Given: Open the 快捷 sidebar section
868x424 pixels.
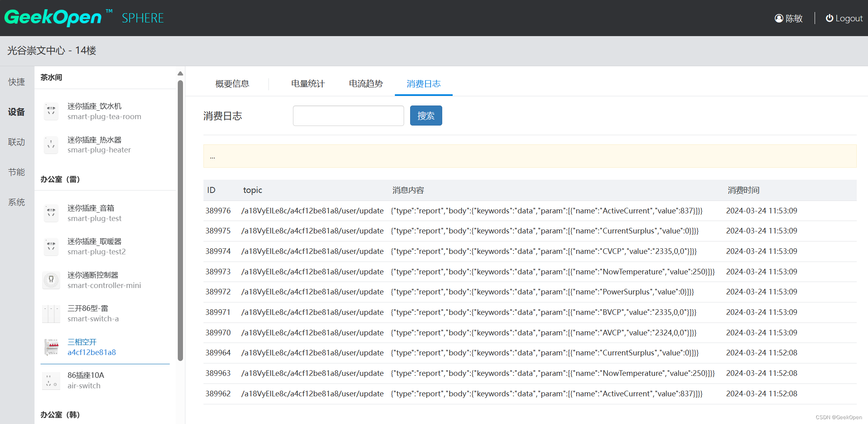Looking at the screenshot, I should (16, 82).
